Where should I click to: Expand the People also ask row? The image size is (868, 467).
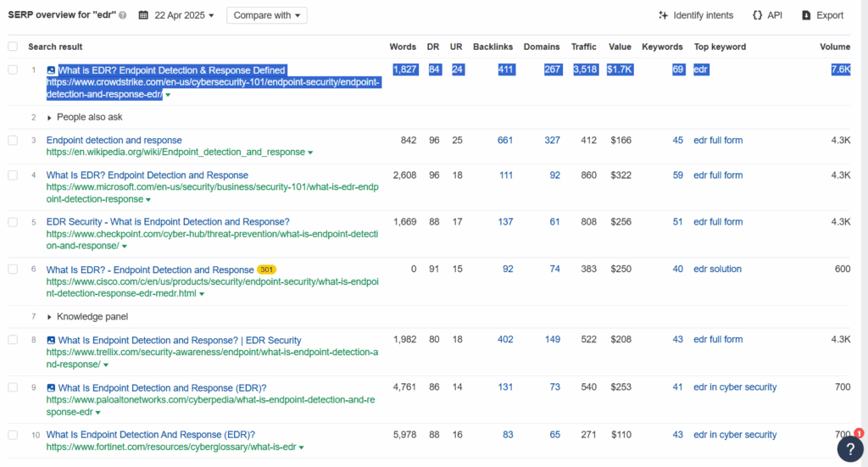click(x=49, y=118)
